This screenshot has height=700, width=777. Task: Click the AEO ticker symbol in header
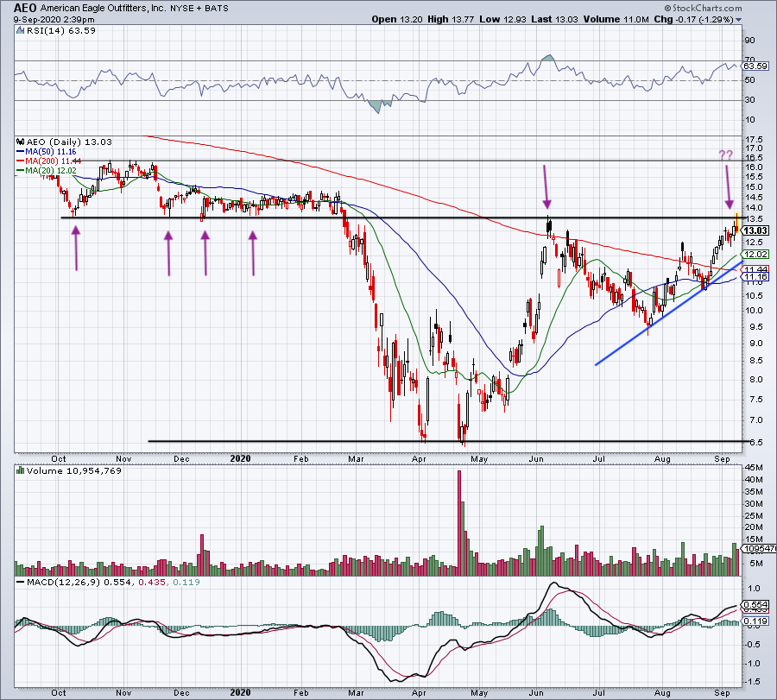25,8
